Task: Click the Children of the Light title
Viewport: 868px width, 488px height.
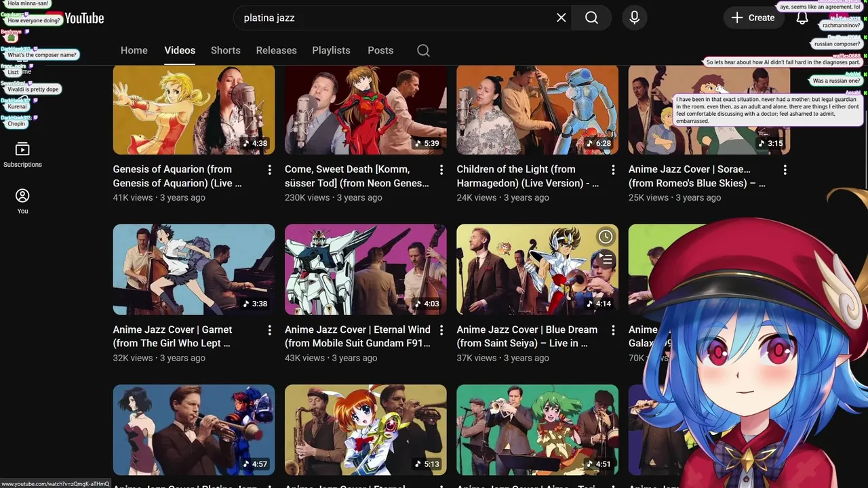Action: (x=528, y=176)
